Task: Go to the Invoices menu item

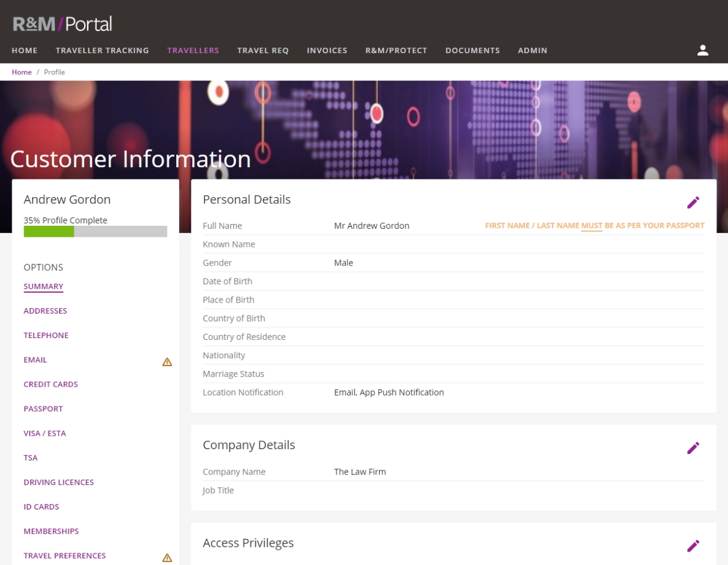Action: coord(327,51)
